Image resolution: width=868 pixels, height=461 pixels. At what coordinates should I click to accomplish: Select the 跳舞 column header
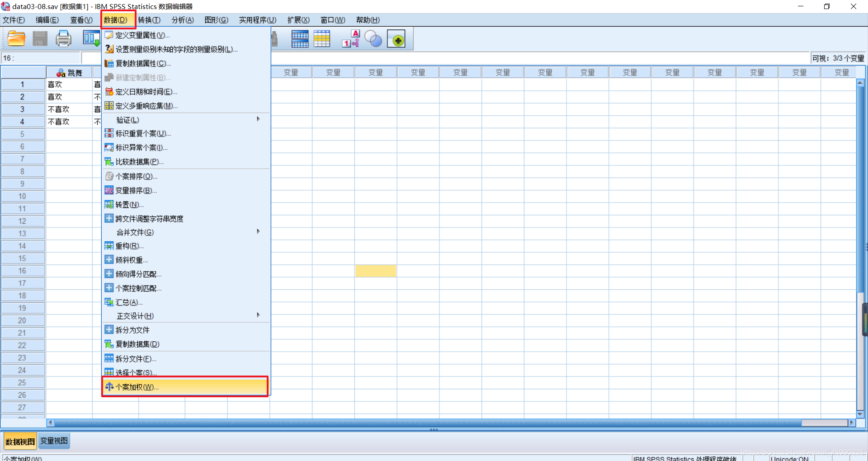(69, 73)
